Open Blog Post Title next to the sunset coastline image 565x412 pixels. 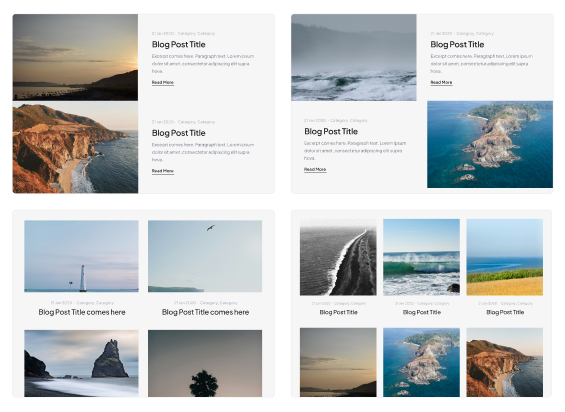tap(178, 44)
